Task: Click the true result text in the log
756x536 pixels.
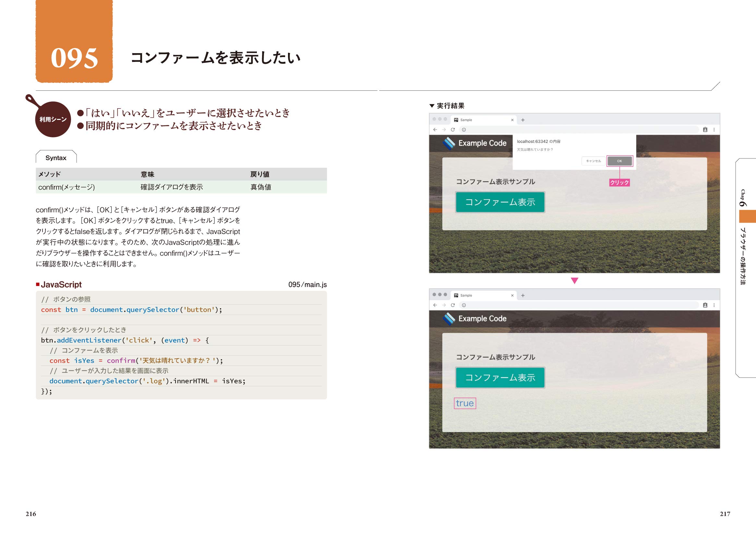Action: tap(465, 403)
